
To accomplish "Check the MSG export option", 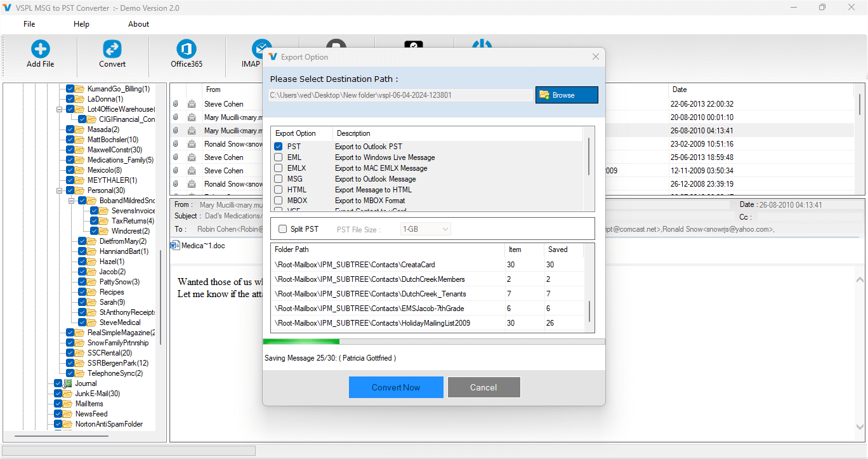I will pyautogui.click(x=279, y=179).
